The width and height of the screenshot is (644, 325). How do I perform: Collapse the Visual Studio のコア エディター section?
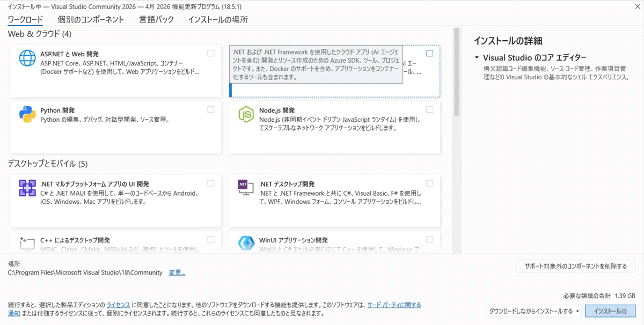[477, 57]
